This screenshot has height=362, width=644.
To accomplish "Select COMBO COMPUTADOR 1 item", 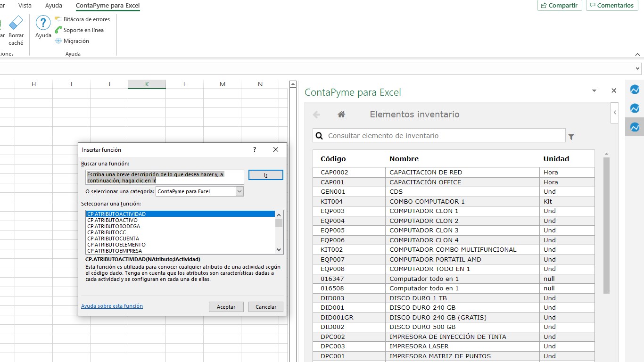I will 454,201.
